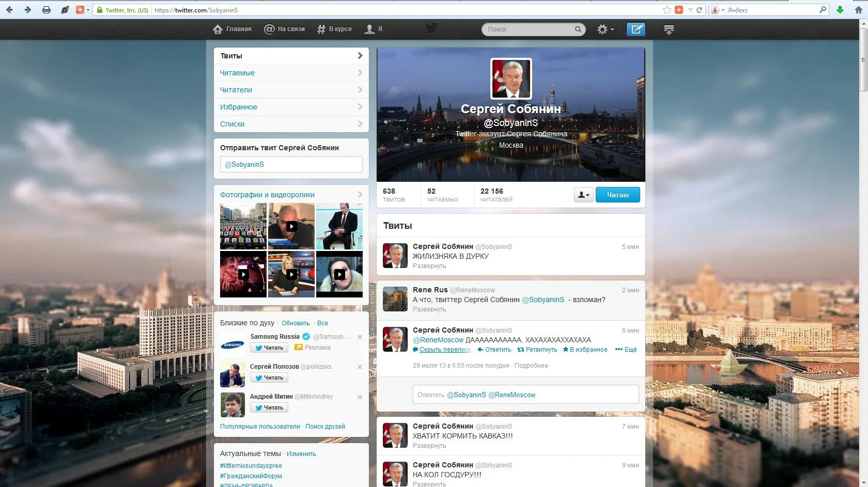Image resolution: width=868 pixels, height=487 pixels.
Task: Open crowd rally photo thumbnail
Action: pos(243,226)
